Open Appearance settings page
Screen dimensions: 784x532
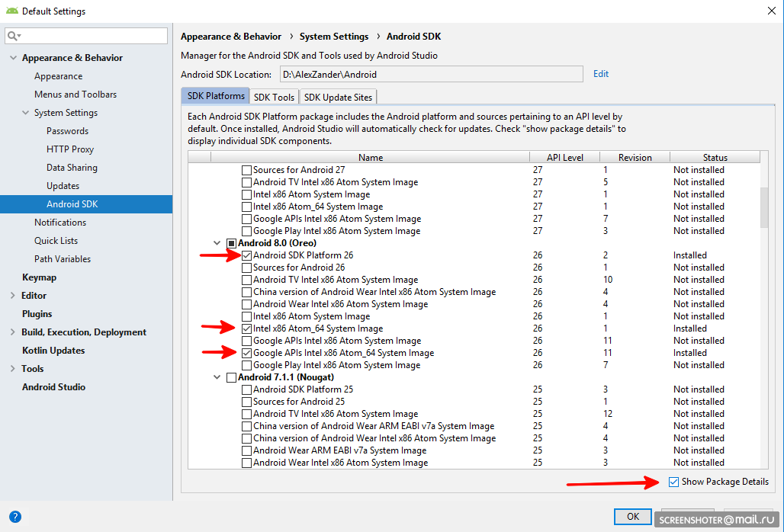[x=59, y=76]
